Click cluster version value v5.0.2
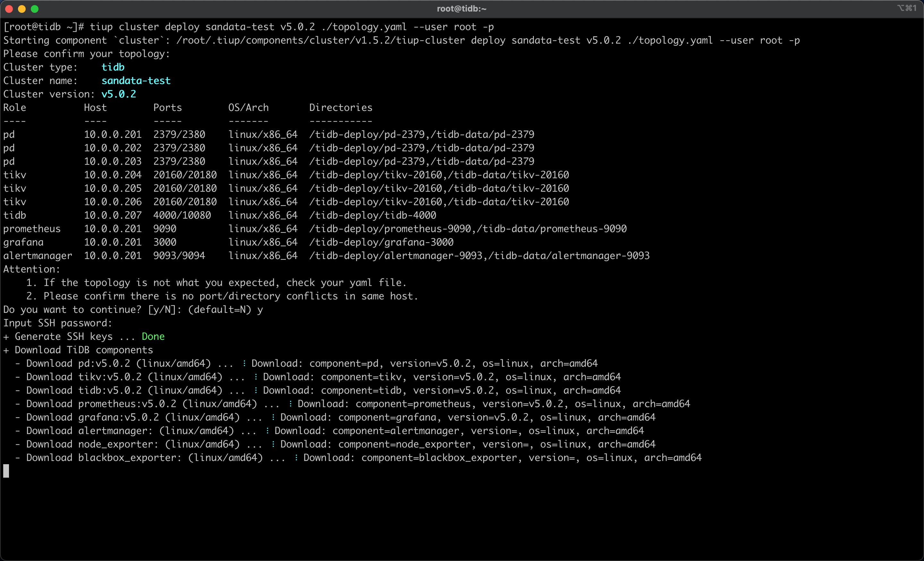The image size is (924, 561). tap(119, 94)
